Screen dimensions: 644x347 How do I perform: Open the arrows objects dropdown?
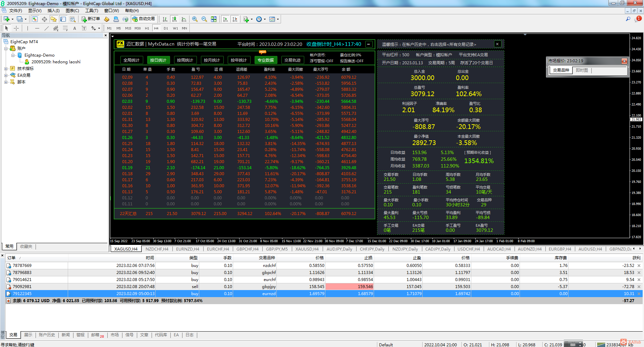click(x=99, y=28)
